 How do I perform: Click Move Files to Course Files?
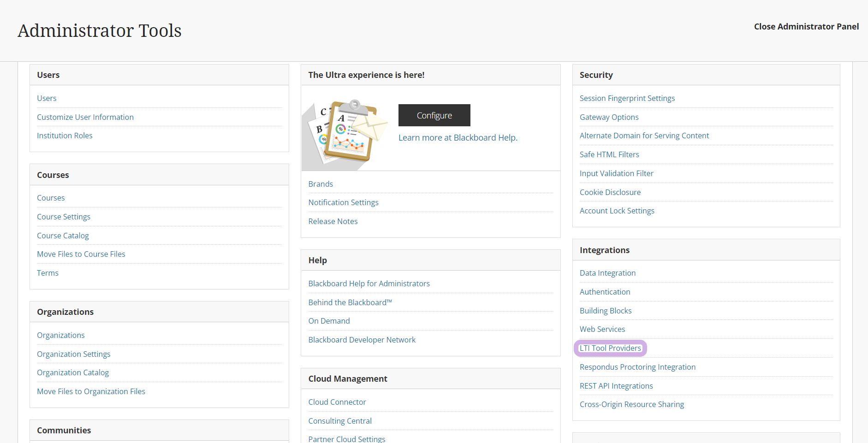point(81,254)
